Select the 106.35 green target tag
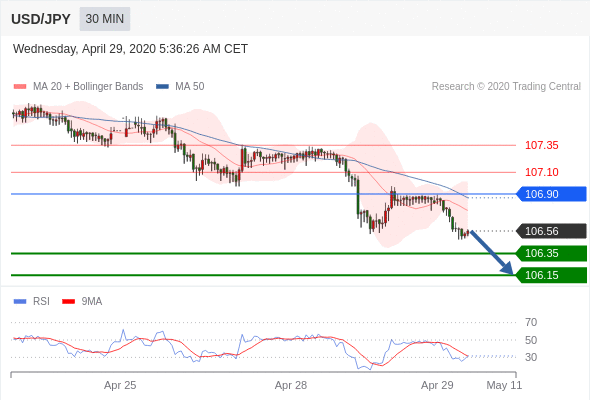This screenshot has width=590, height=400. (x=551, y=253)
